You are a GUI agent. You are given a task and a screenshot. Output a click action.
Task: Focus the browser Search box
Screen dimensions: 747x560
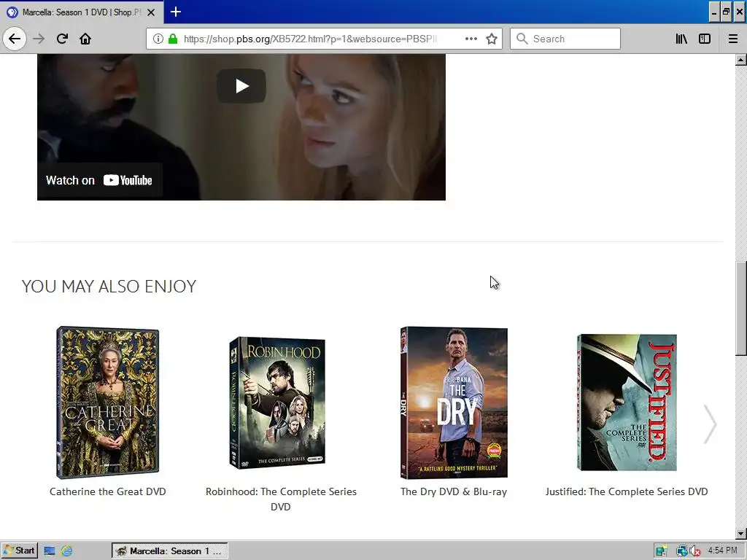coord(565,39)
